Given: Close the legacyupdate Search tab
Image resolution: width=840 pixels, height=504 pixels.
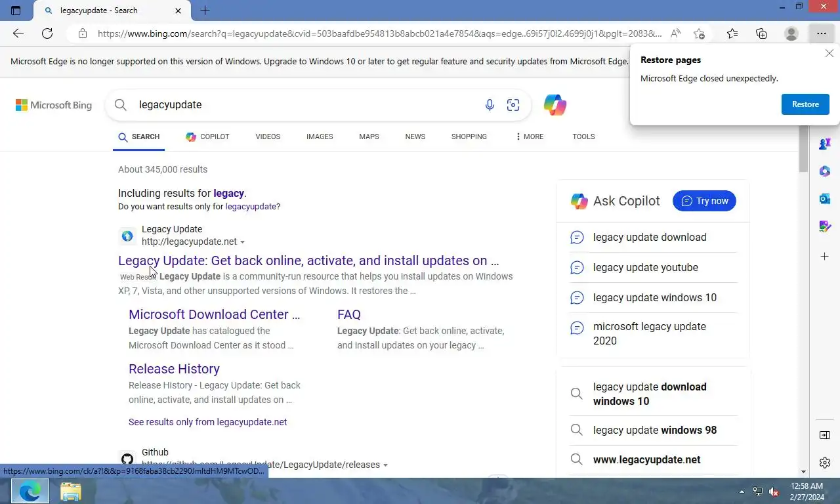Looking at the screenshot, I should [x=178, y=10].
